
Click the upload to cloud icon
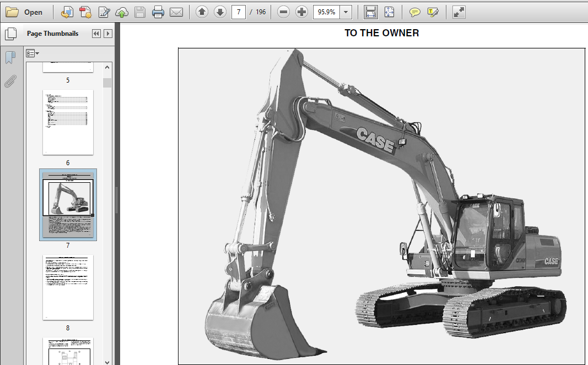pyautogui.click(x=121, y=12)
